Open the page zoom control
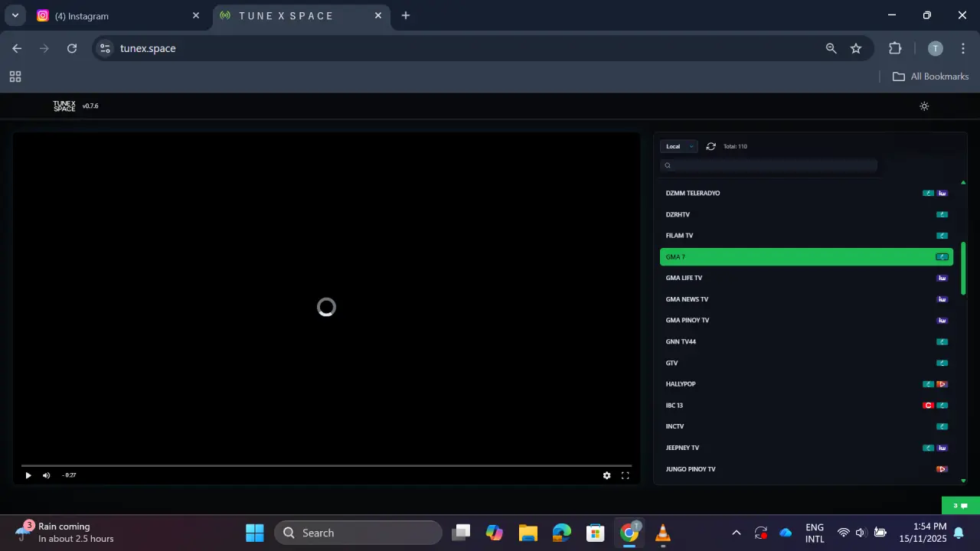This screenshot has height=551, width=980. pyautogui.click(x=831, y=48)
